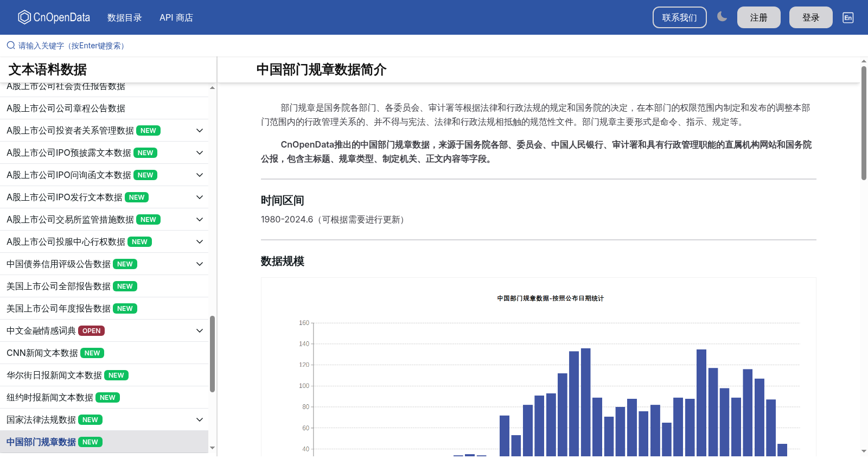Expand 中国债券信用评级公告数据 chevron

click(x=200, y=264)
